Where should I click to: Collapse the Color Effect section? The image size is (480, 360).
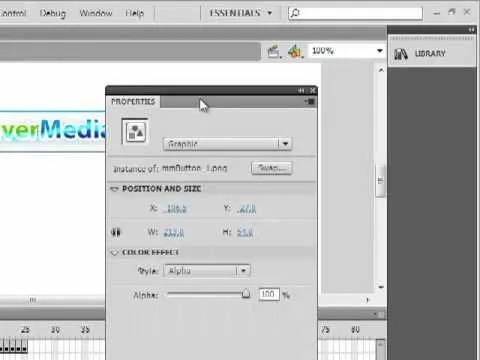pos(115,253)
